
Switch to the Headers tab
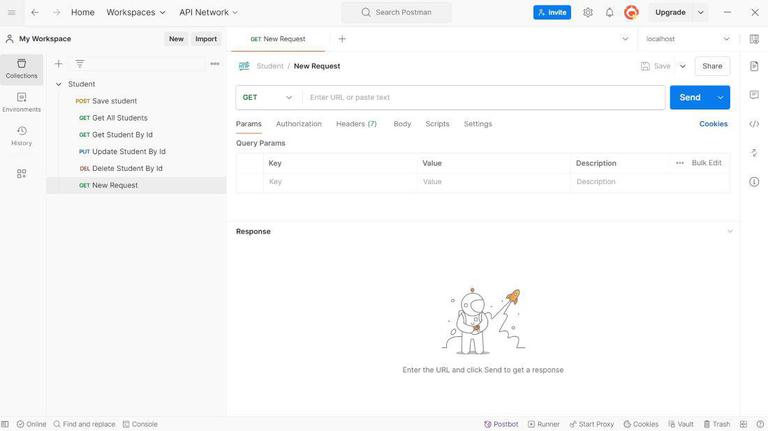click(356, 124)
